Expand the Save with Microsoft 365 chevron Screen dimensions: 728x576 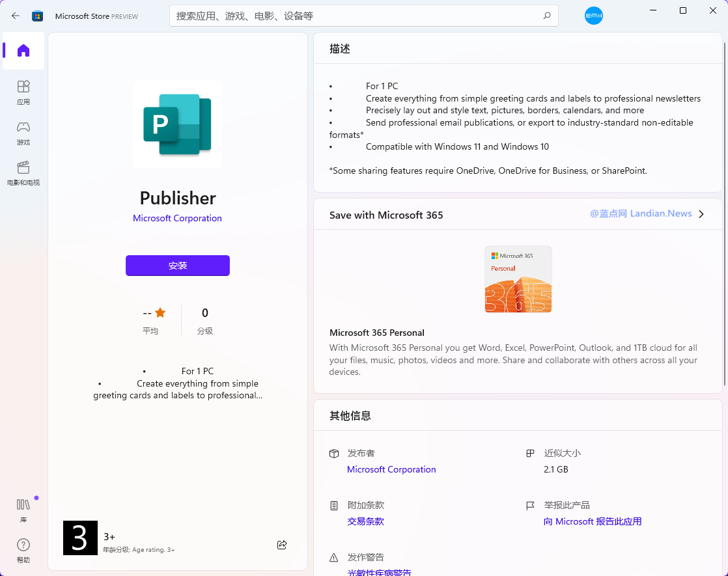701,214
